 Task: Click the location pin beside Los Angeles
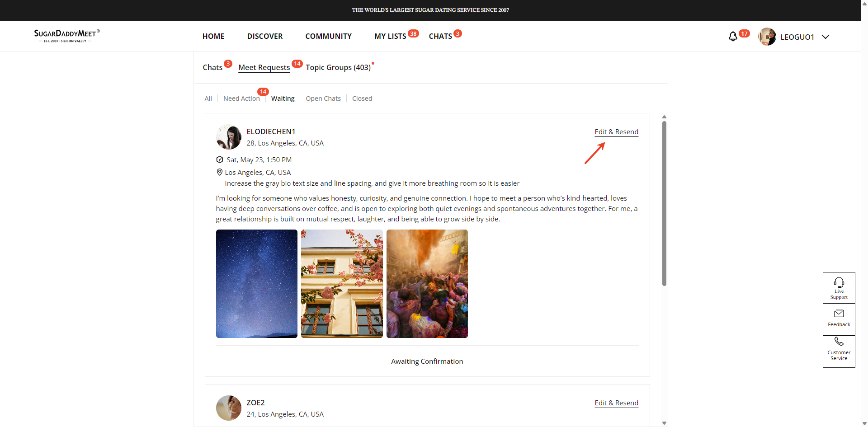point(220,172)
